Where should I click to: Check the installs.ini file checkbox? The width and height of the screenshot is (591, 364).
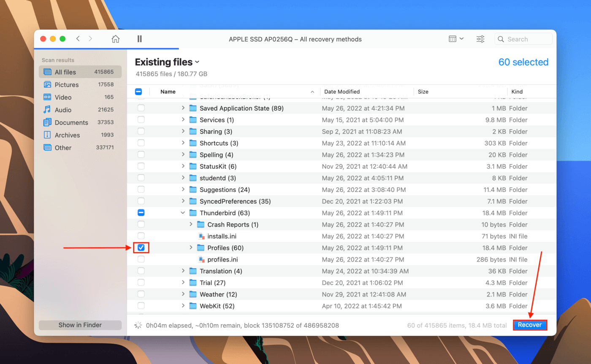[141, 236]
